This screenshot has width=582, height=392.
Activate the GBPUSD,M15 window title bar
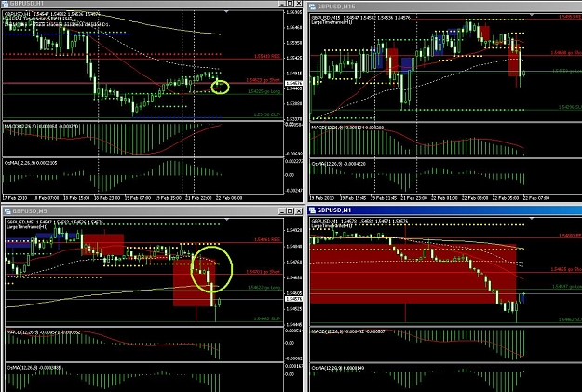(445, 7)
